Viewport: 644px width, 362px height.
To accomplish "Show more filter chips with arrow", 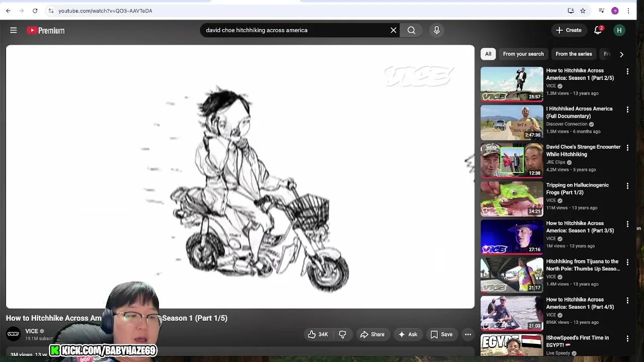I will [x=621, y=54].
